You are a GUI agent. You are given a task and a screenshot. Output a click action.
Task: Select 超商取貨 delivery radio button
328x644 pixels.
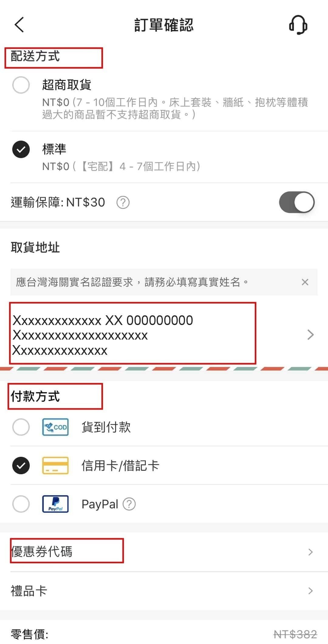tap(21, 85)
